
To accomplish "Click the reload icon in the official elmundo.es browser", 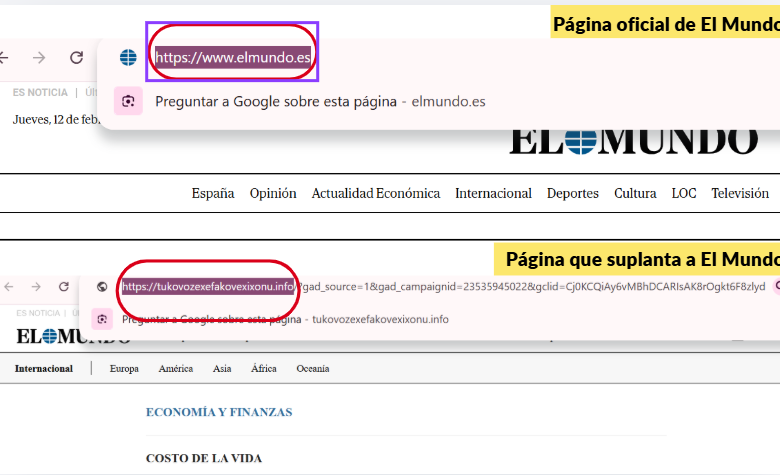I will tap(76, 58).
